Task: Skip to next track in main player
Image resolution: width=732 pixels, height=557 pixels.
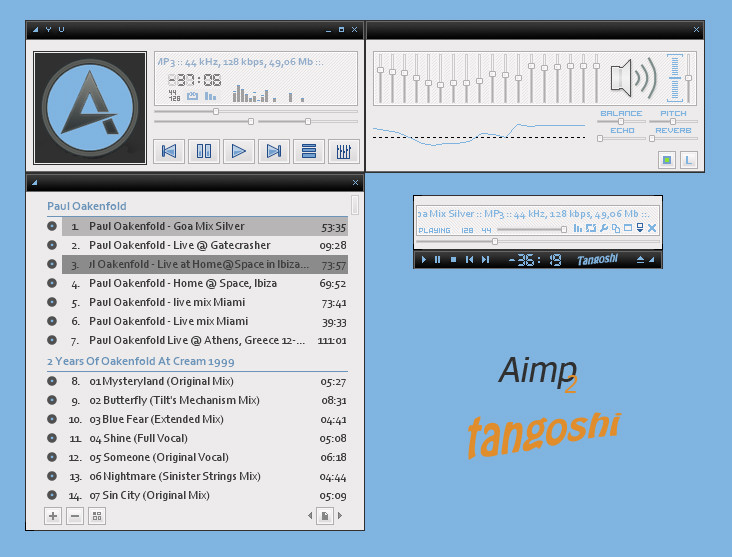Action: (x=274, y=151)
